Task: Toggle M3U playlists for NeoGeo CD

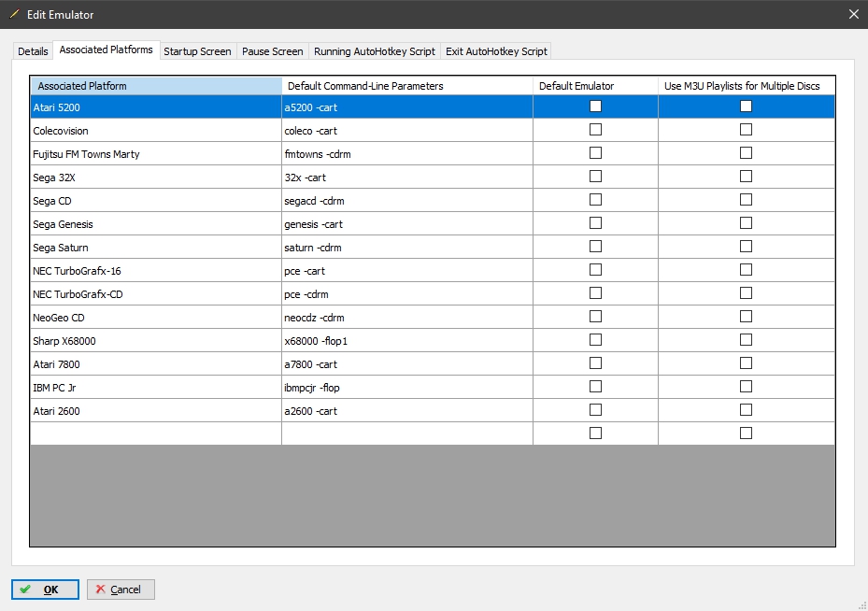Action: click(747, 316)
